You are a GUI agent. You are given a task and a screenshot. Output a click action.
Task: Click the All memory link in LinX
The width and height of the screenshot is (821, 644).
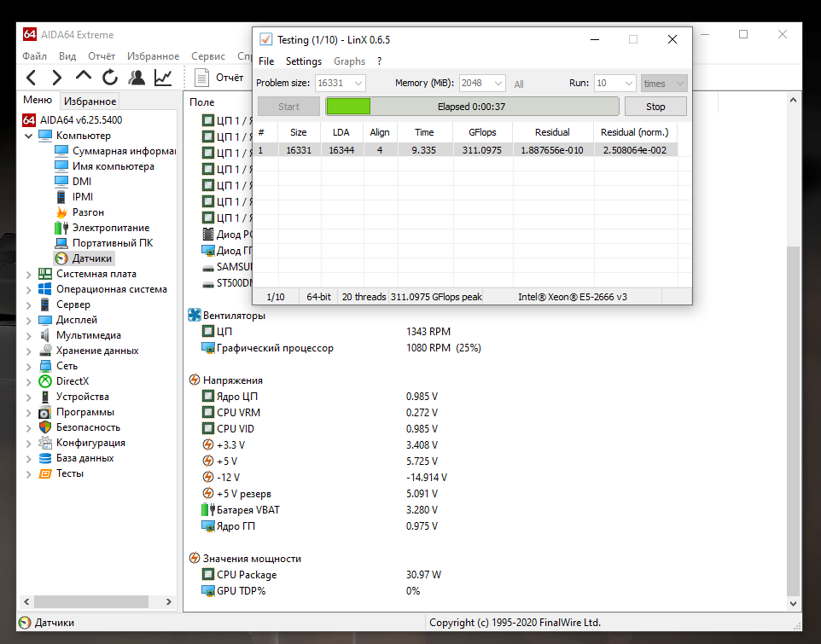(519, 84)
